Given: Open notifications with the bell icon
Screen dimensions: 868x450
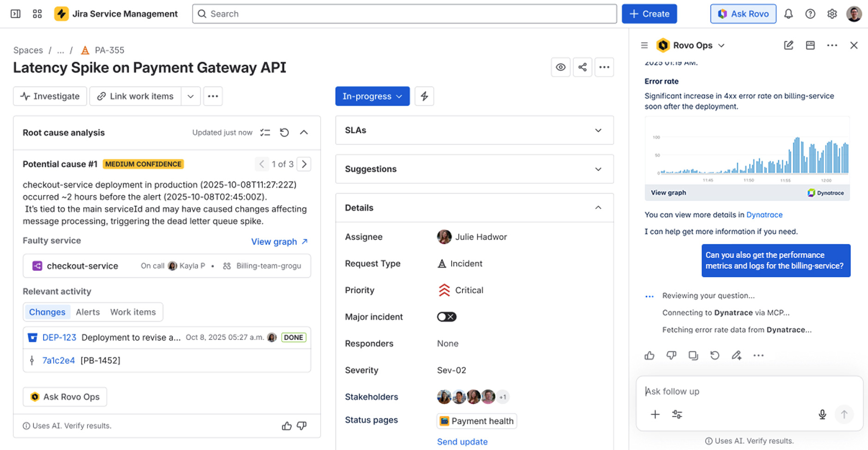Looking at the screenshot, I should (788, 13).
